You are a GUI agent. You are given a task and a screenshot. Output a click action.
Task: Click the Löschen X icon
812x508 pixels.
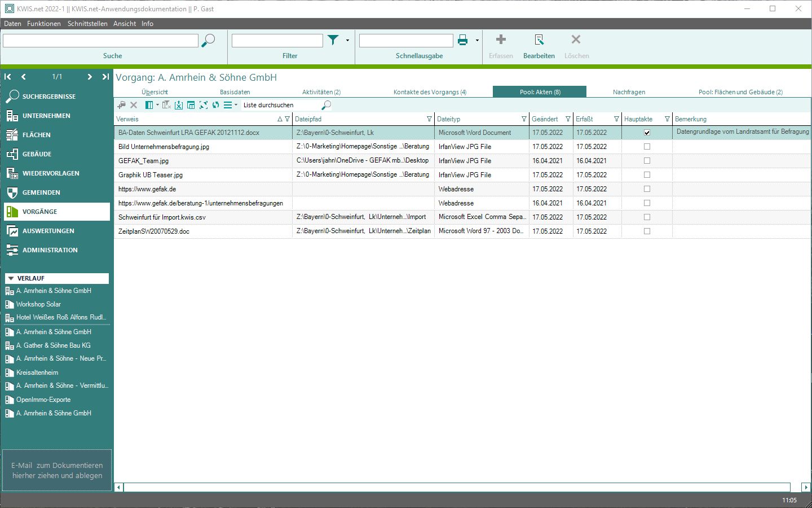(576, 40)
